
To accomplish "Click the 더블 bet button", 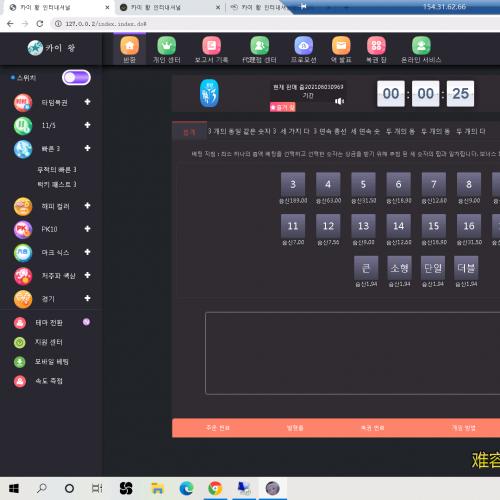I will (x=466, y=268).
